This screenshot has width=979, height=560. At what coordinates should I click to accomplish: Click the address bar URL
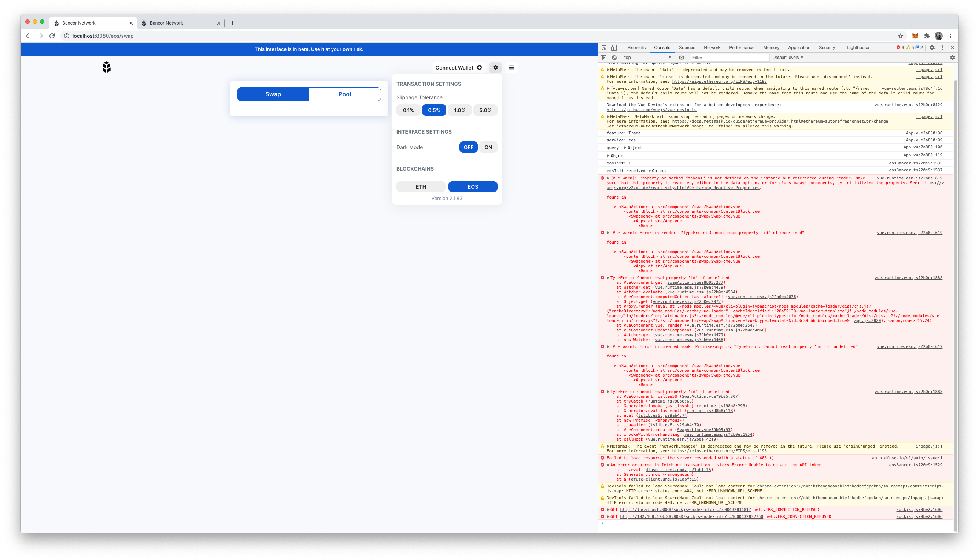coord(103,36)
